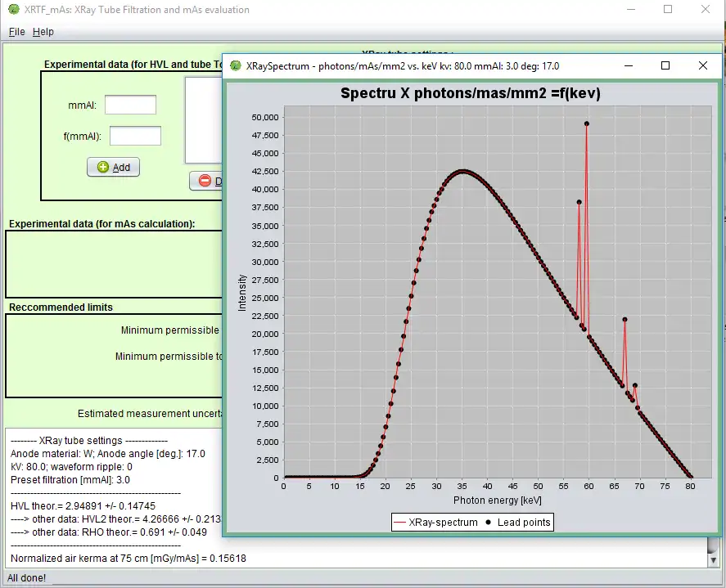Click the red Delete icon button
Image resolution: width=726 pixels, height=588 pixels.
205,181
